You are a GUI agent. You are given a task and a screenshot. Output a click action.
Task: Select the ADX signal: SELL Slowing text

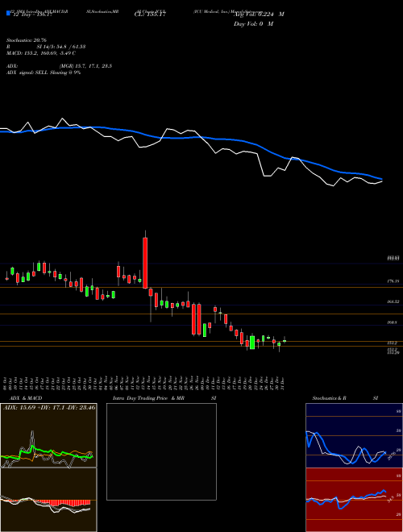pyautogui.click(x=44, y=73)
